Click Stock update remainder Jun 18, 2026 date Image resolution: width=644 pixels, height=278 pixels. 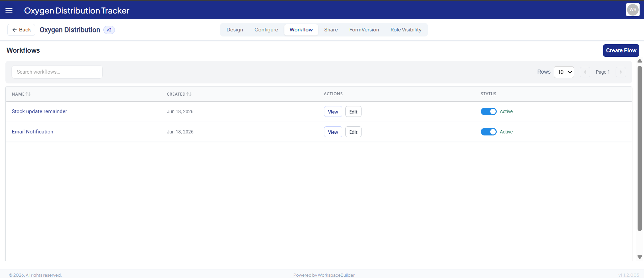[180, 111]
